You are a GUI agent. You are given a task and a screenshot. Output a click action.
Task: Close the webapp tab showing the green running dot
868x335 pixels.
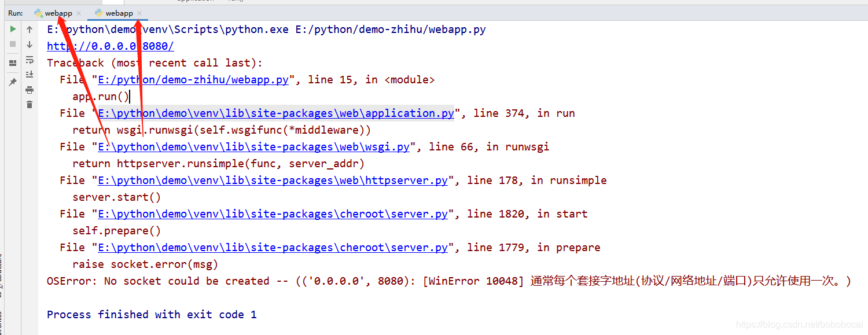coord(79,13)
